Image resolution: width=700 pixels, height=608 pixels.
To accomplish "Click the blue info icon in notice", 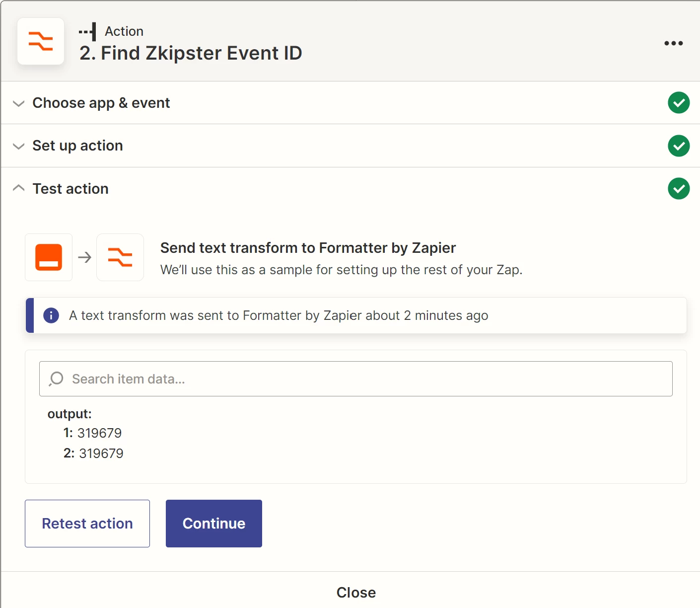I will pyautogui.click(x=51, y=315).
